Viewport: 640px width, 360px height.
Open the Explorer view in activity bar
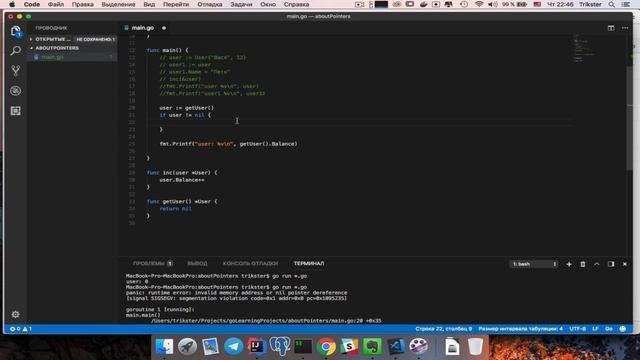(x=16, y=31)
